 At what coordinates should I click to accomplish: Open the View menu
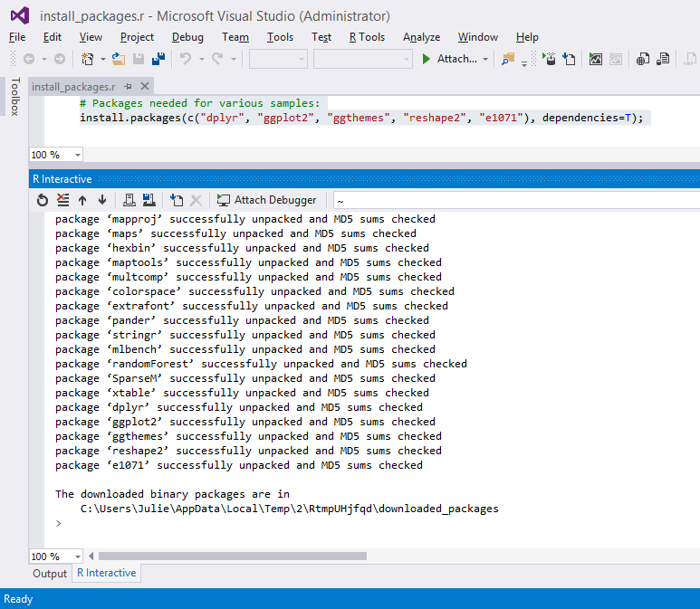click(x=91, y=37)
